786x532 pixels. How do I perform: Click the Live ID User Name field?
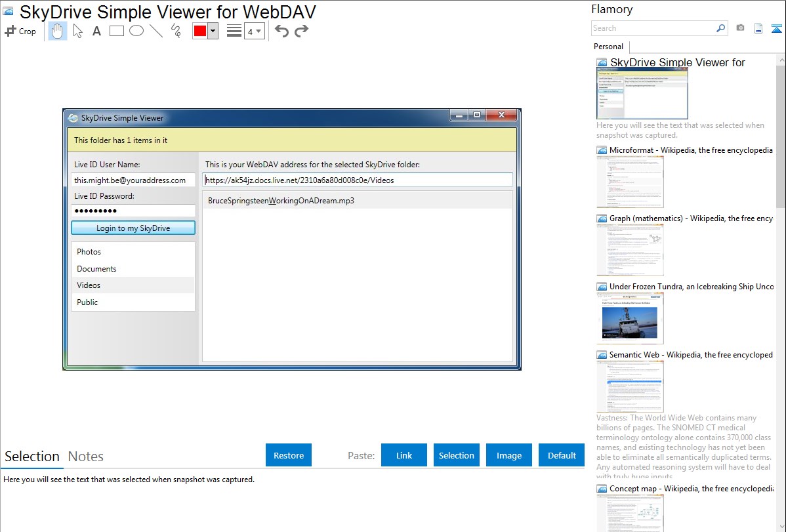133,180
